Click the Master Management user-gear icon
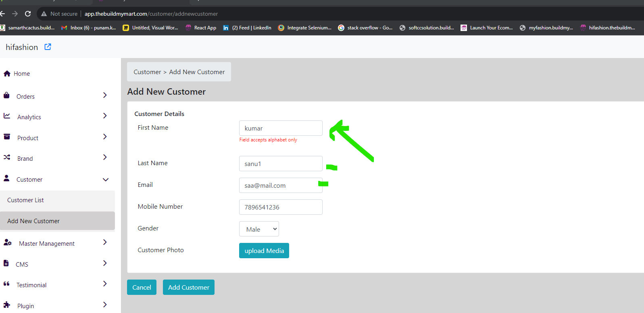This screenshot has width=644, height=313. (x=8, y=242)
